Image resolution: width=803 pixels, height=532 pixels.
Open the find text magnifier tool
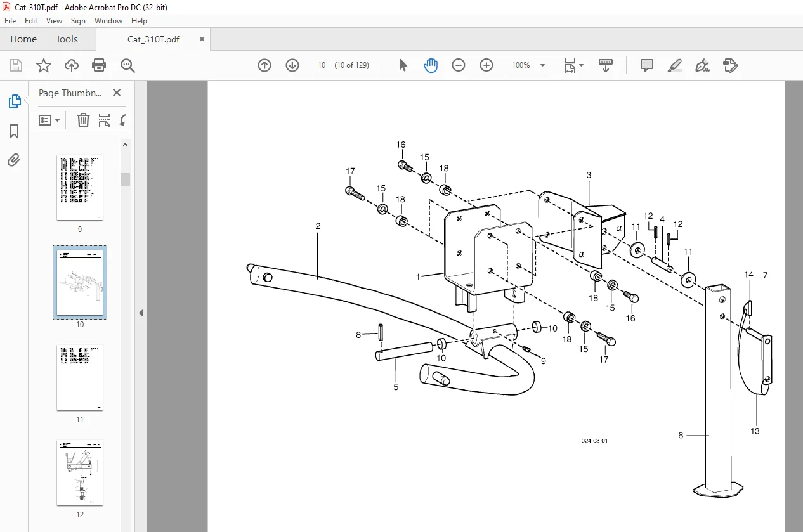click(x=127, y=65)
